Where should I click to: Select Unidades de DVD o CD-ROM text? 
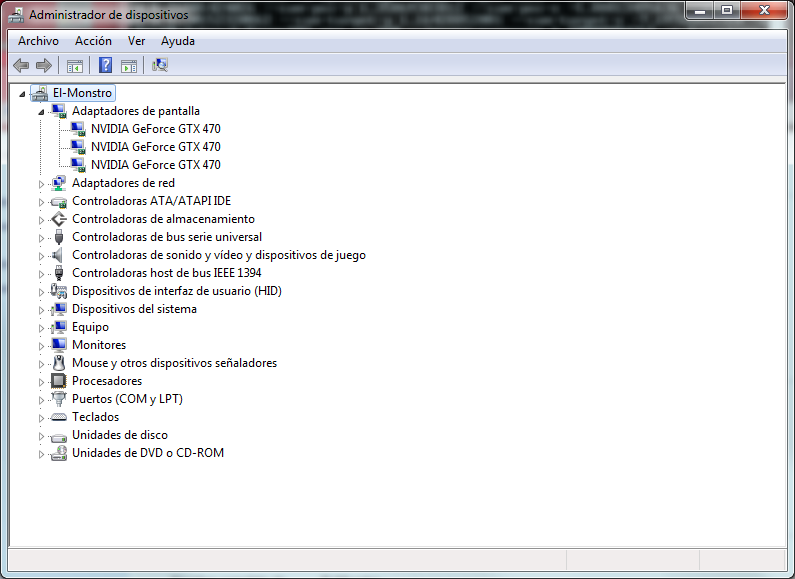148,453
